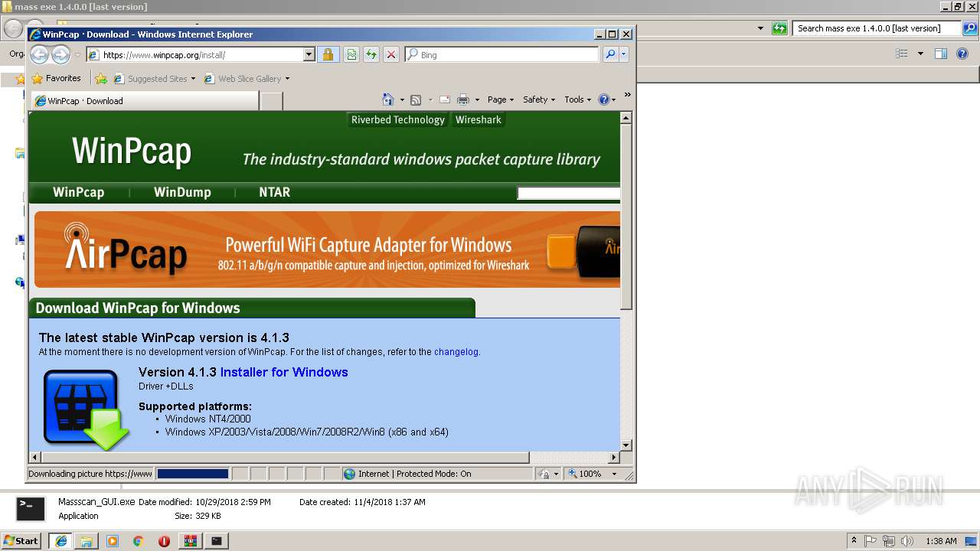This screenshot has height=551, width=980.
Task: Click the page loading progress bar
Action: click(x=193, y=474)
